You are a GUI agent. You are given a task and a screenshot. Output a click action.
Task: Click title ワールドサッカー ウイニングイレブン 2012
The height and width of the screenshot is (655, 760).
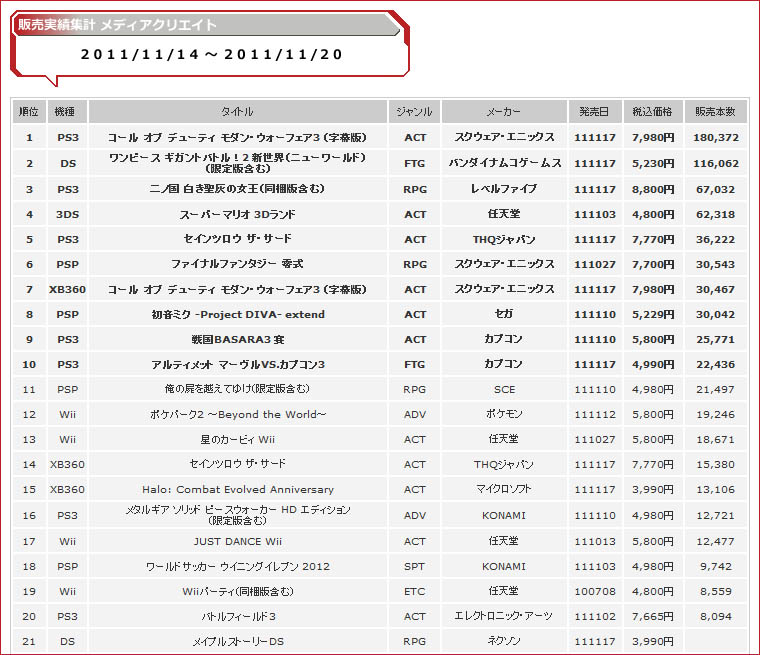pyautogui.click(x=238, y=567)
